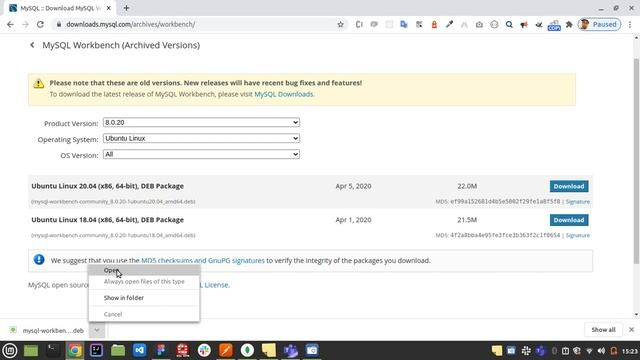Viewport: 640px width, 360px height.
Task: Open a new browser tab
Action: coord(126,8)
